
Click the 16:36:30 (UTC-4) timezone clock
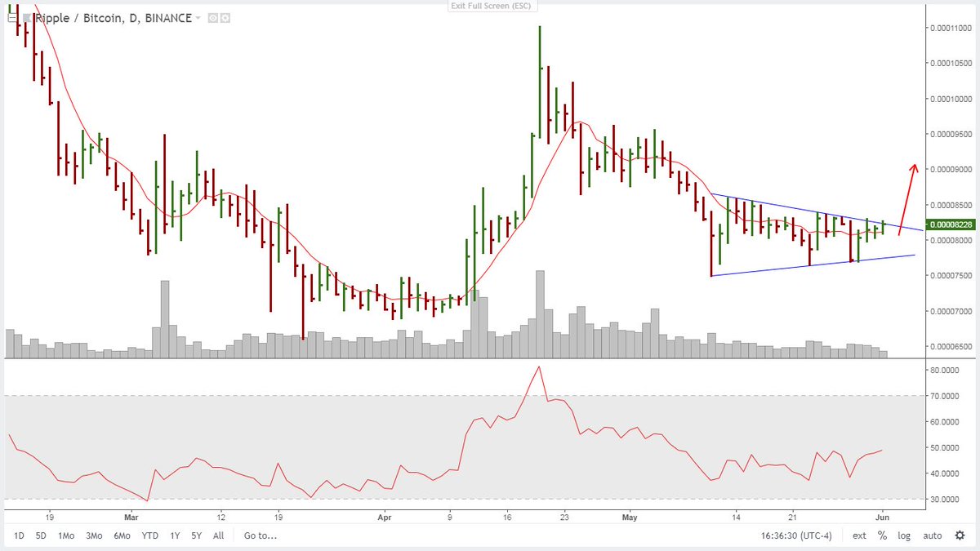tap(797, 536)
